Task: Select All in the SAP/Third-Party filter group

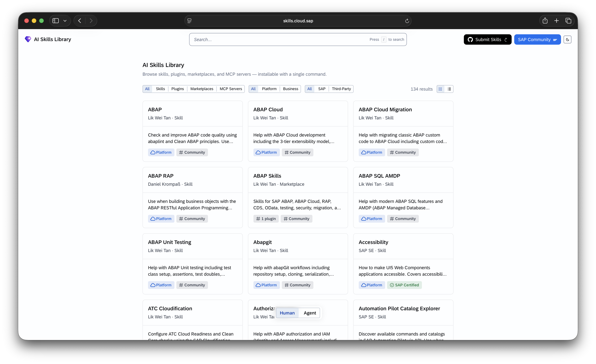Action: tap(309, 89)
